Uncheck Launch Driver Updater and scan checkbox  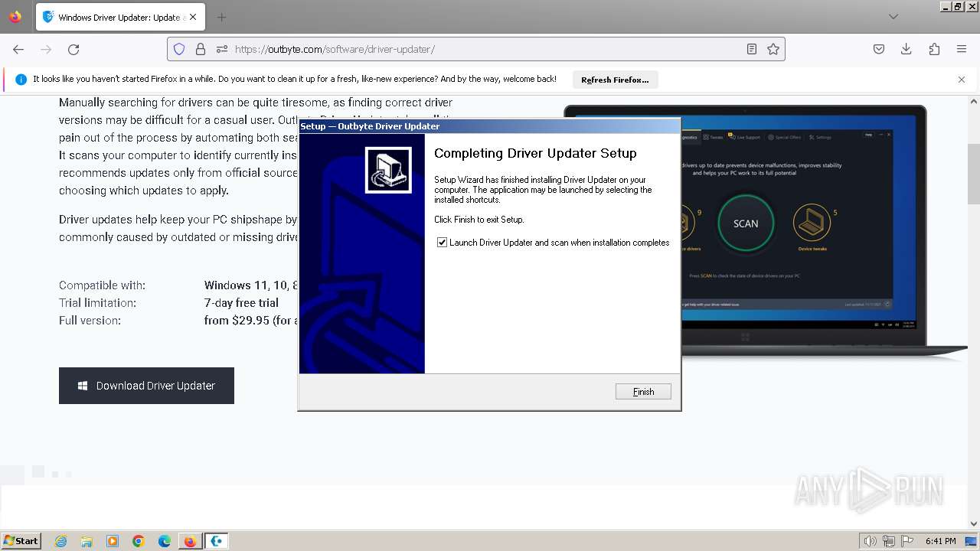point(442,243)
